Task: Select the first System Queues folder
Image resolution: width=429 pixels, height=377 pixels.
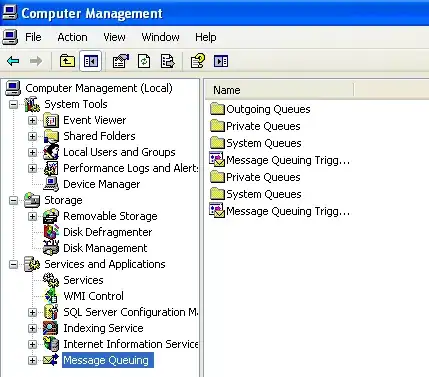Action: [256, 143]
